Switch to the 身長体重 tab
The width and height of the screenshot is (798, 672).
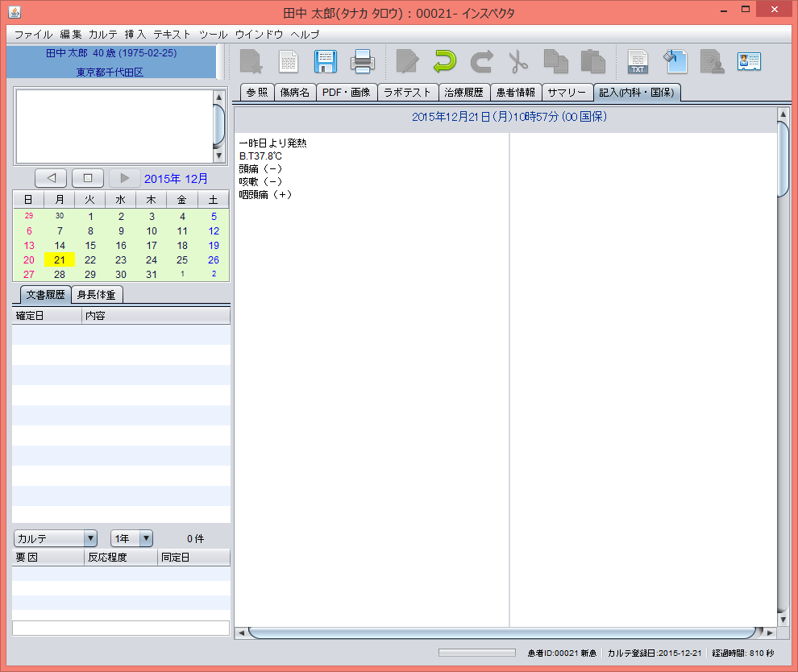[96, 294]
